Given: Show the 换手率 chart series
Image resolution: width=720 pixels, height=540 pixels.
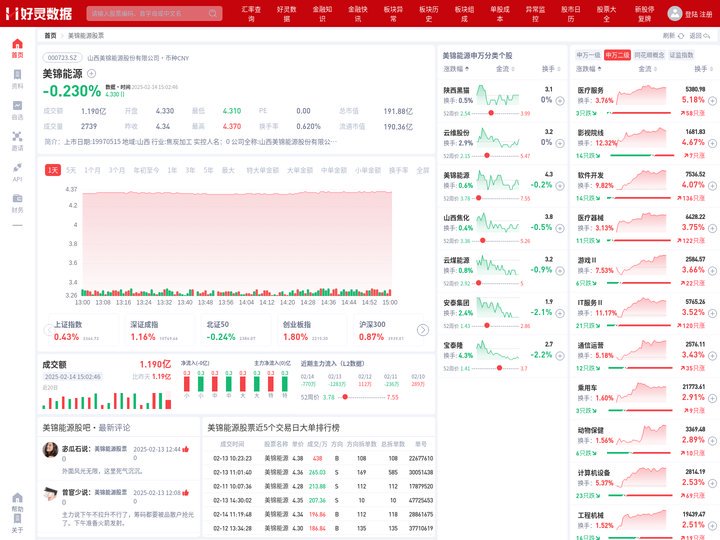Looking at the screenshot, I should [399, 170].
